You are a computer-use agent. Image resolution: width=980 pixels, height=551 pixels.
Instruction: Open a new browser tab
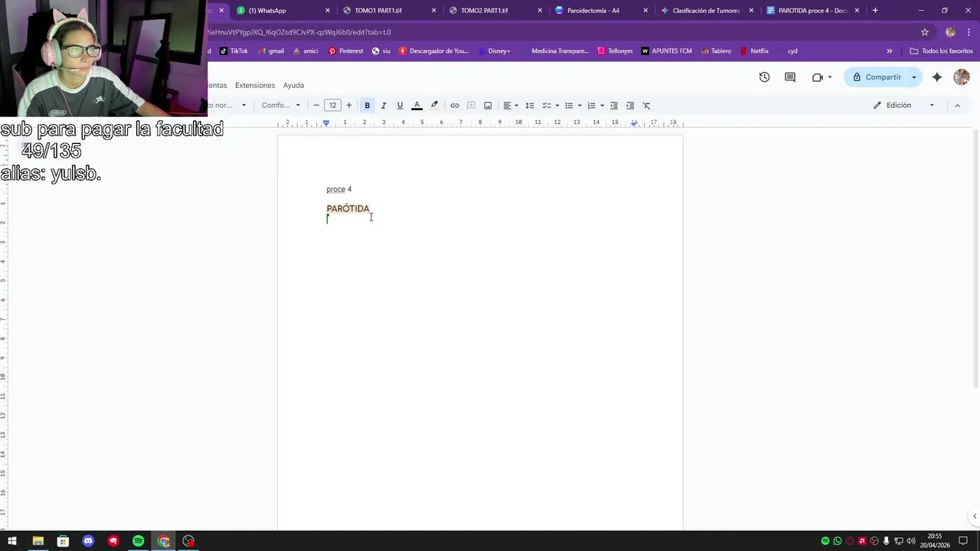click(x=875, y=11)
